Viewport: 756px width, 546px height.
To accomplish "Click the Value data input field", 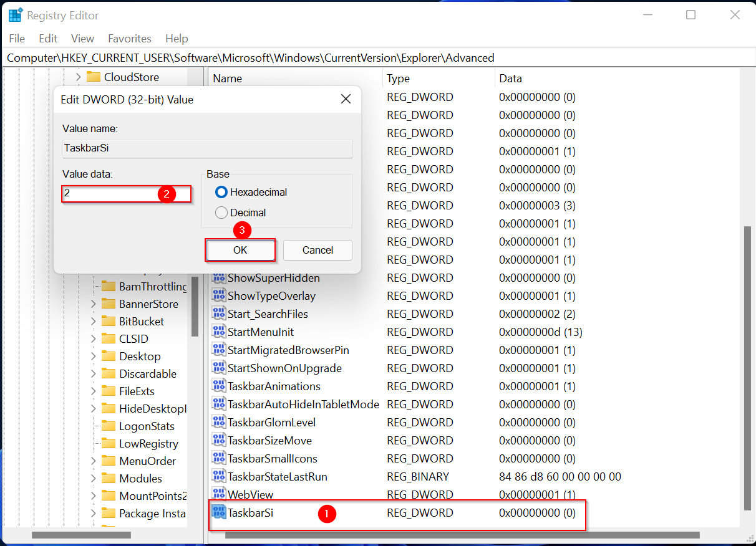I will point(127,194).
